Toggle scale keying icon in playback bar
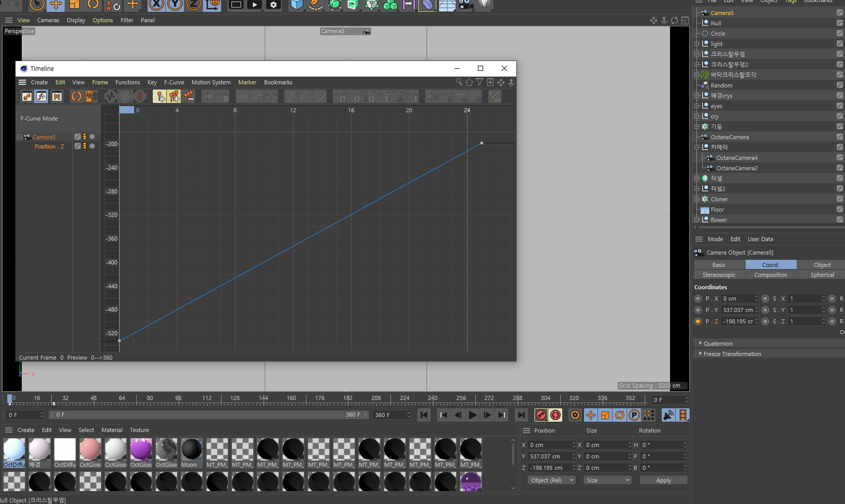845x504 pixels. click(x=605, y=415)
